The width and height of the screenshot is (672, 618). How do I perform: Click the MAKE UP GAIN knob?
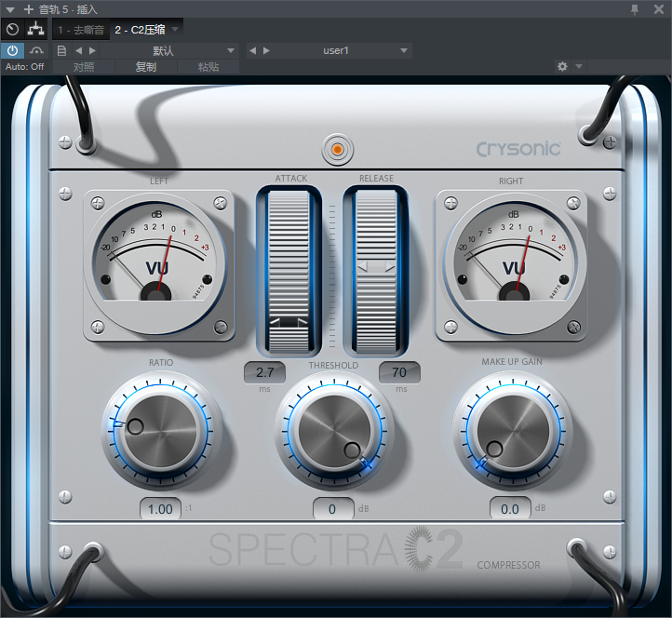click(x=513, y=431)
